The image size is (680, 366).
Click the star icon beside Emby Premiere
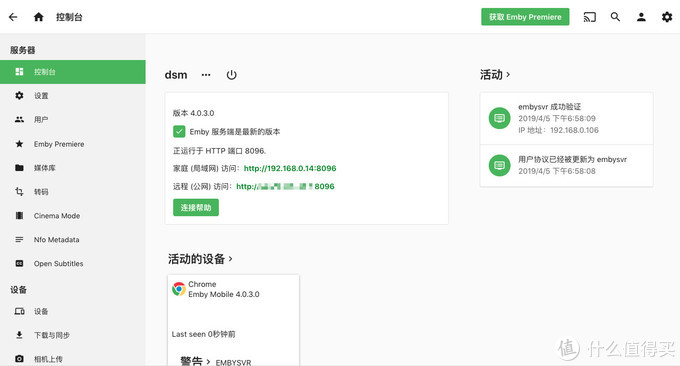click(x=19, y=144)
